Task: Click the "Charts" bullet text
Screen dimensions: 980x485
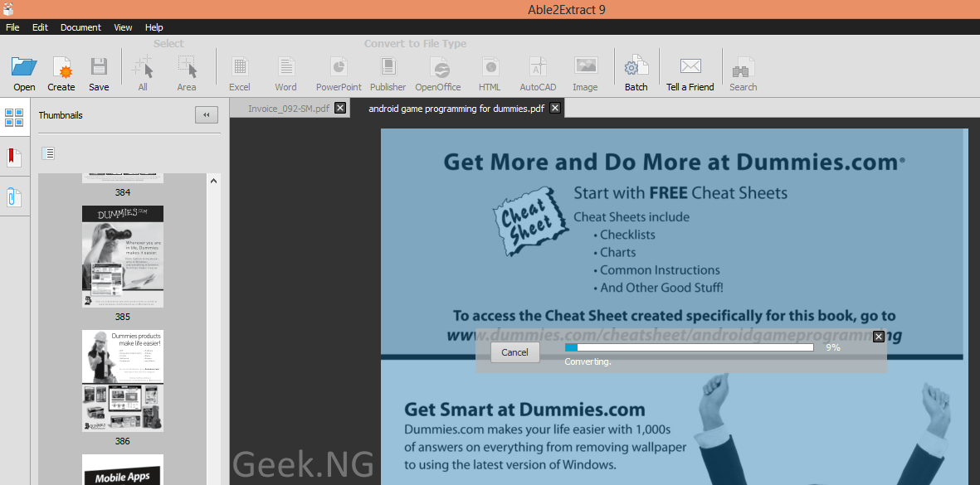Action: (618, 253)
